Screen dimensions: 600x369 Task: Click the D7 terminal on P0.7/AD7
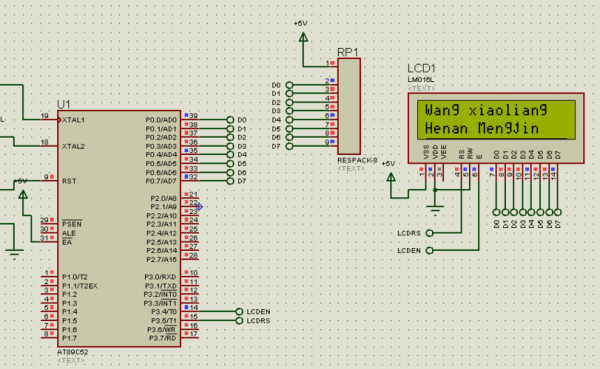click(230, 181)
